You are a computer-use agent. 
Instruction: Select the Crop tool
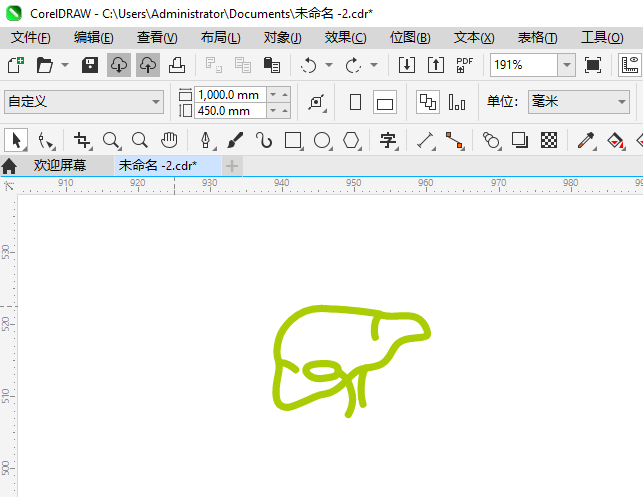[82, 140]
